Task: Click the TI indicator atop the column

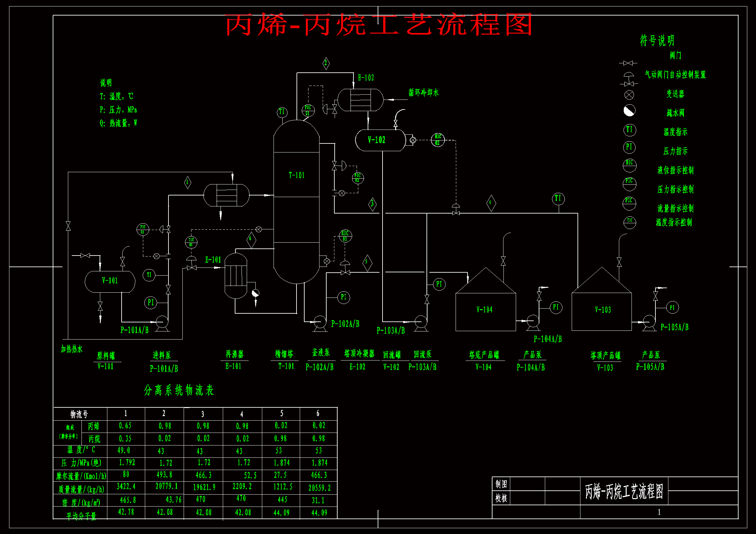Action: point(282,112)
